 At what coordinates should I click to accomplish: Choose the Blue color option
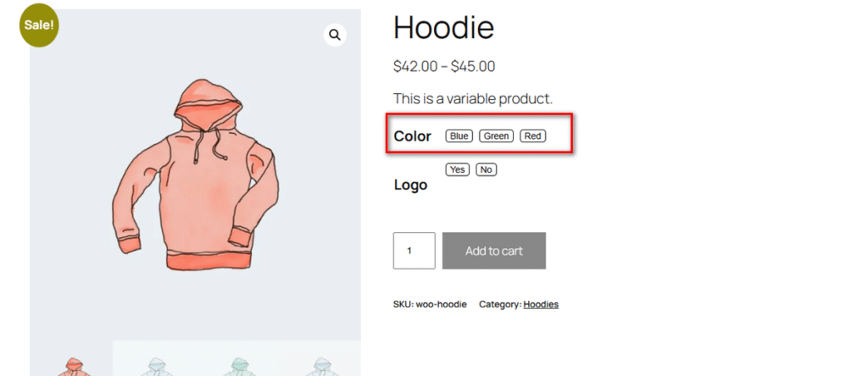459,136
